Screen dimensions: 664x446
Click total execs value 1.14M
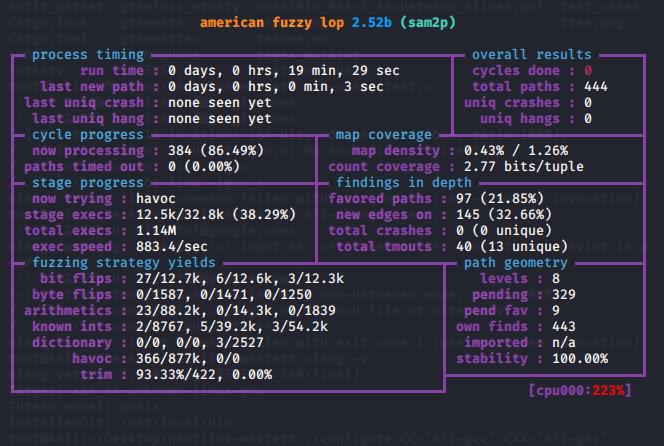(x=156, y=231)
